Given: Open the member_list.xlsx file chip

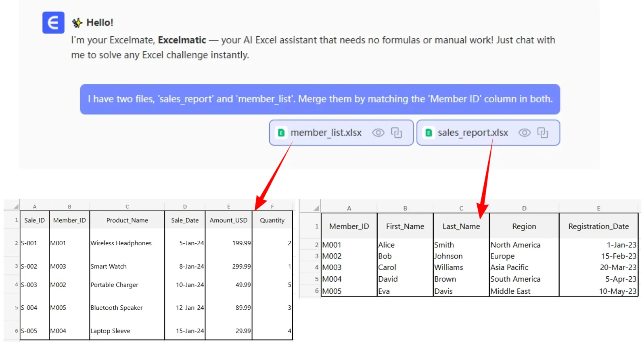Looking at the screenshot, I should tap(326, 133).
